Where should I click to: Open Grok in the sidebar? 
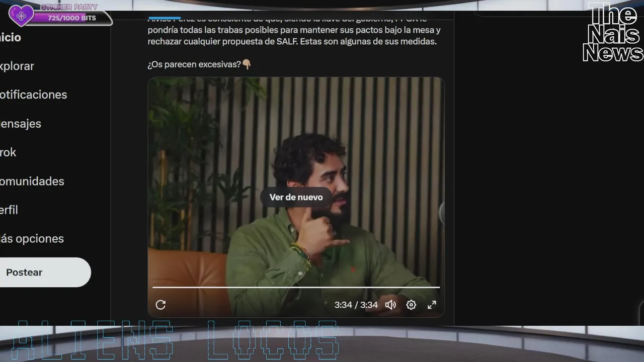pos(8,152)
